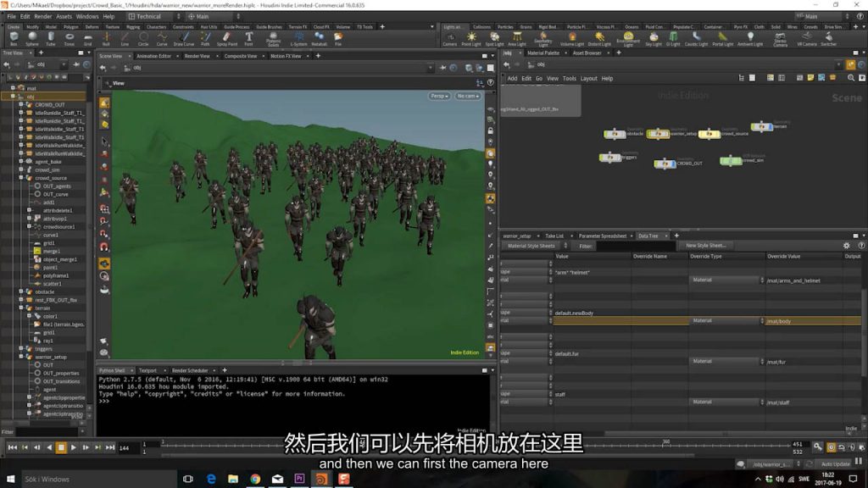The image size is (868, 488).
Task: Toggle viewport lock icon on right toolbar
Action: 491,131
